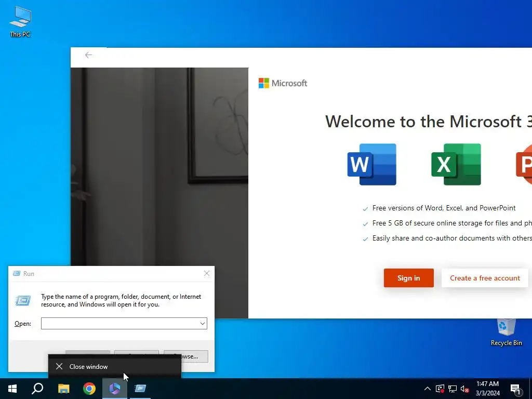Open the clock showing 1:47 AM
The width and height of the screenshot is (532, 399).
click(x=487, y=389)
